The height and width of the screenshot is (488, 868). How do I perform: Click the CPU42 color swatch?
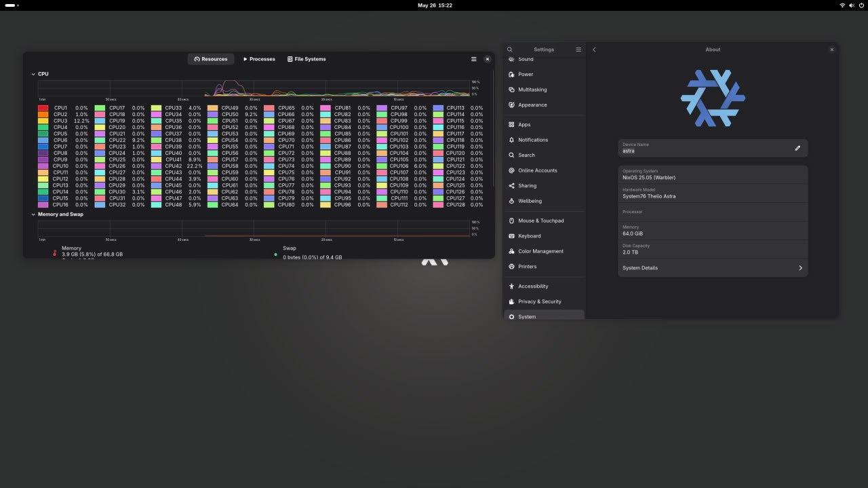tap(156, 166)
